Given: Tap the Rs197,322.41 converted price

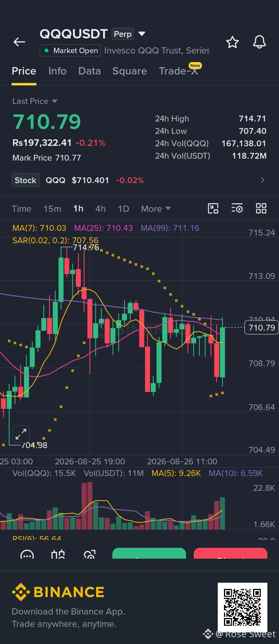Looking at the screenshot, I should [42, 143].
